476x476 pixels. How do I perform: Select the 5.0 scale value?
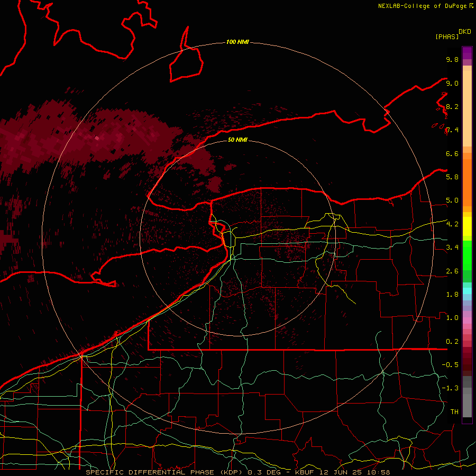pyautogui.click(x=452, y=200)
